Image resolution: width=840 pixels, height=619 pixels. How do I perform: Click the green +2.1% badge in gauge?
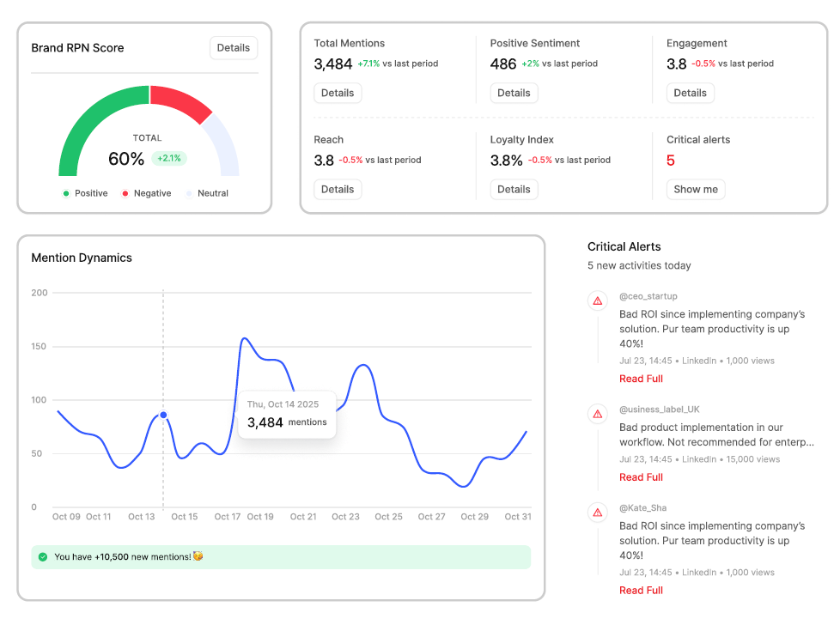tap(168, 159)
